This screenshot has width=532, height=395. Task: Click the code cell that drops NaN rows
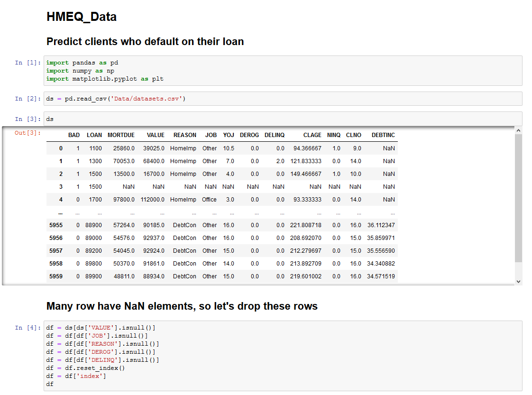click(283, 356)
